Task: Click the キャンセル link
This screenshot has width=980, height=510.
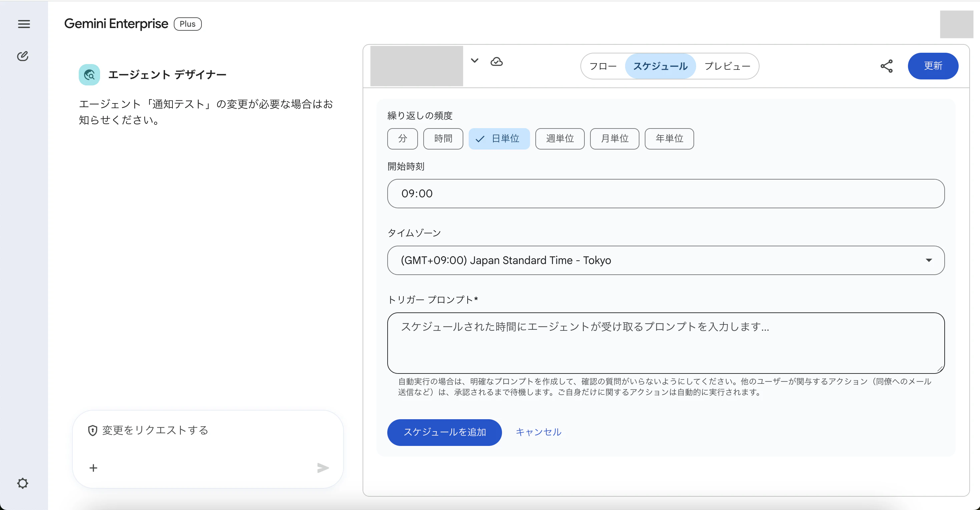Action: tap(538, 432)
